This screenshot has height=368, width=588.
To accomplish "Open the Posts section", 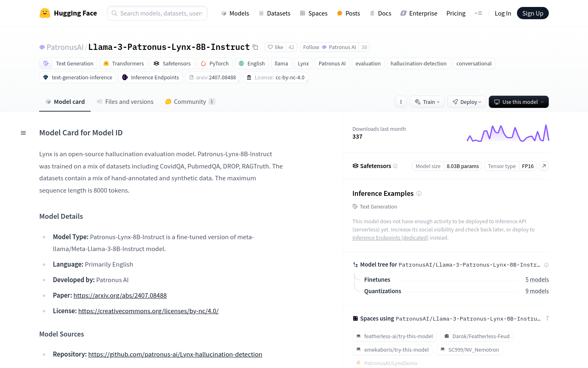I will click(348, 13).
